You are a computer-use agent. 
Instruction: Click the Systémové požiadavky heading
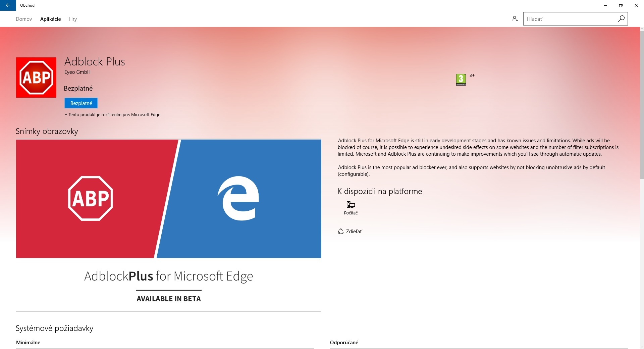tap(55, 328)
